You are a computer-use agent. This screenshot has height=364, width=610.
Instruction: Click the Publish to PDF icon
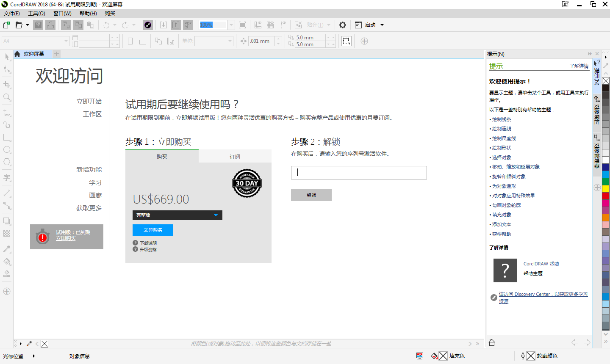click(x=188, y=25)
